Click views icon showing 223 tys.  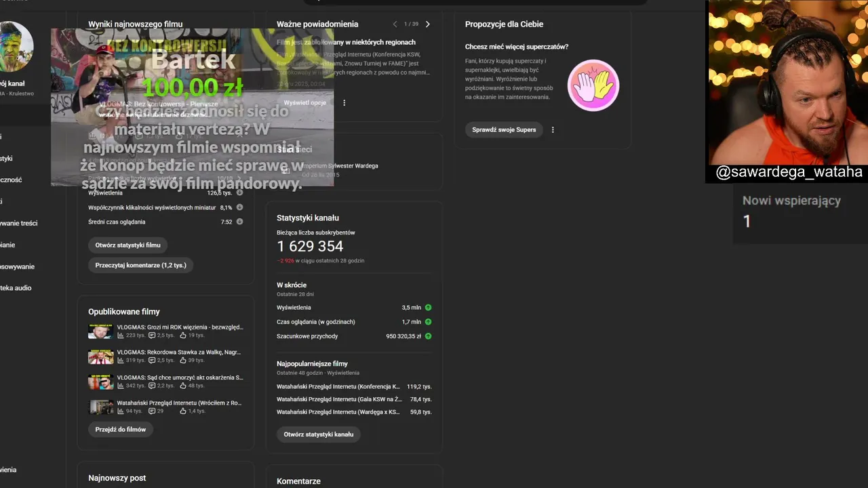click(x=121, y=335)
